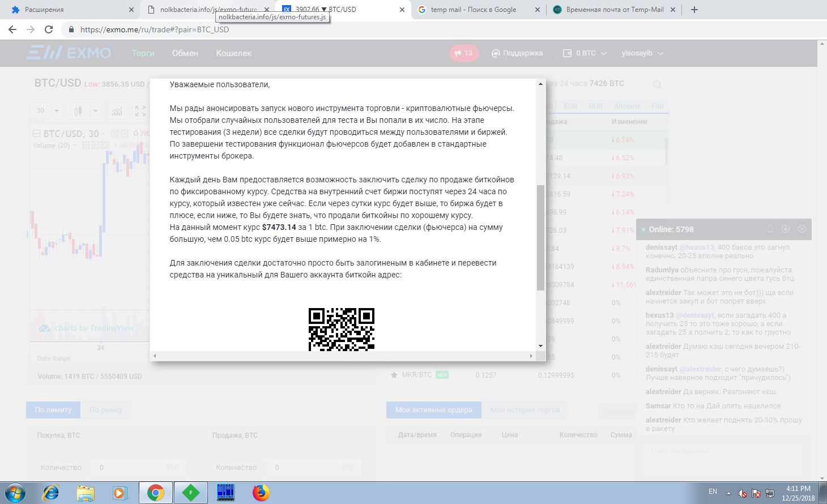
Task: Select the Fiat market tab
Action: tap(658, 106)
